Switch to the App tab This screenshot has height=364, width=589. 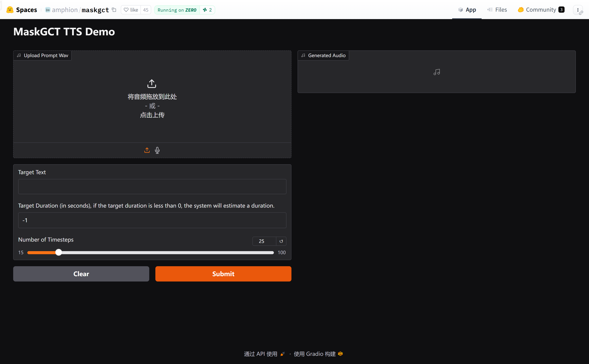tap(467, 10)
